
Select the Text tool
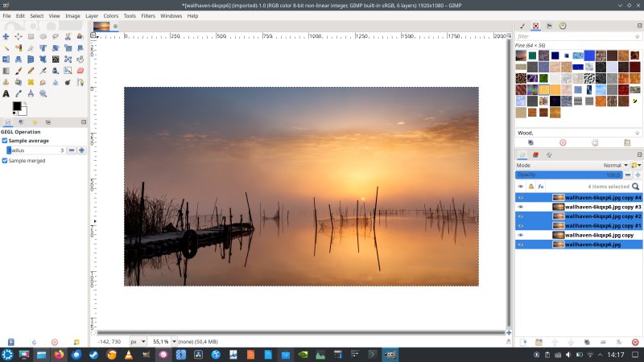point(6,93)
